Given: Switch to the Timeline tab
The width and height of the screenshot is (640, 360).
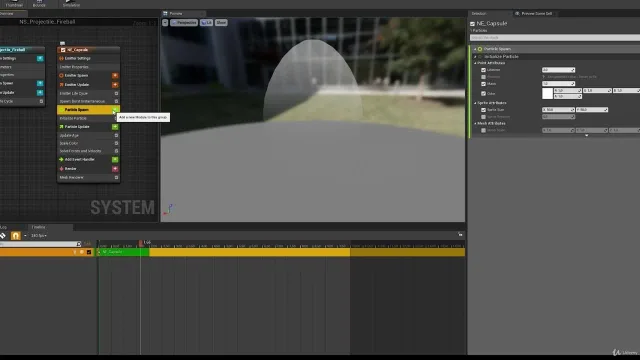Looking at the screenshot, I should 38,227.
